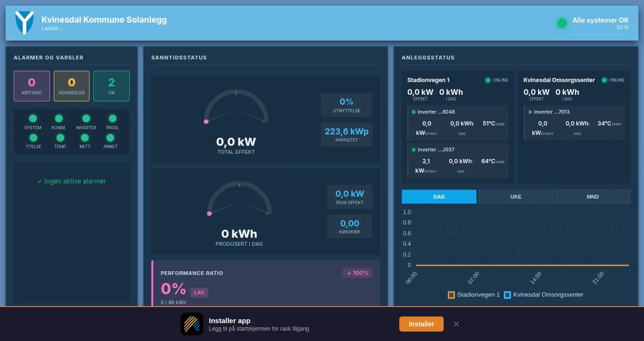Click the 223,6 kWp kapasitet card
Image resolution: width=644 pixels, height=341 pixels.
coord(347,134)
